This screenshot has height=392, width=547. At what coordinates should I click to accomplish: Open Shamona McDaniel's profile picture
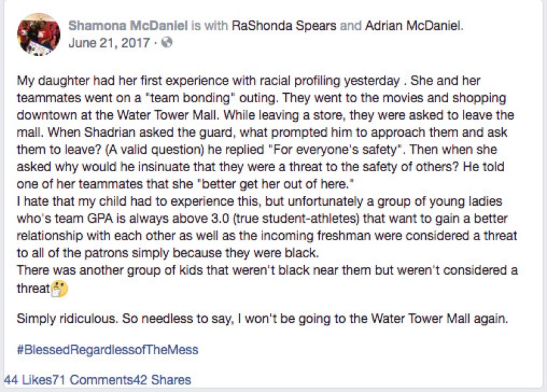pyautogui.click(x=38, y=35)
